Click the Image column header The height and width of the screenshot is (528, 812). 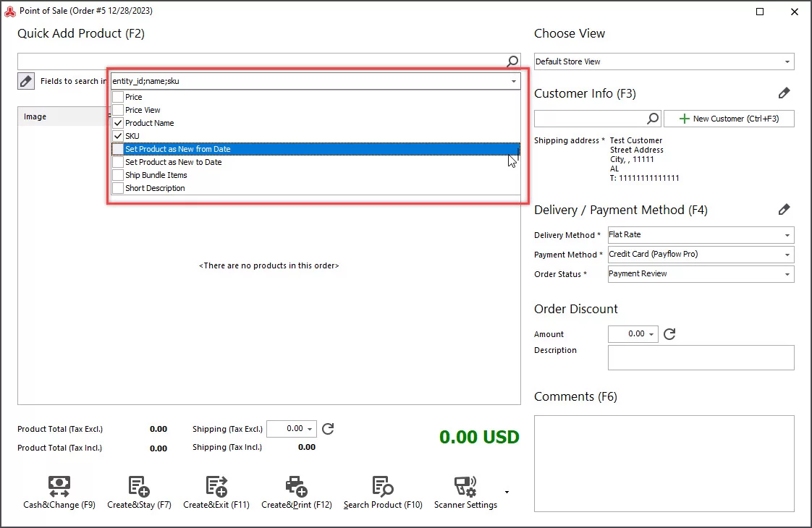(62, 116)
